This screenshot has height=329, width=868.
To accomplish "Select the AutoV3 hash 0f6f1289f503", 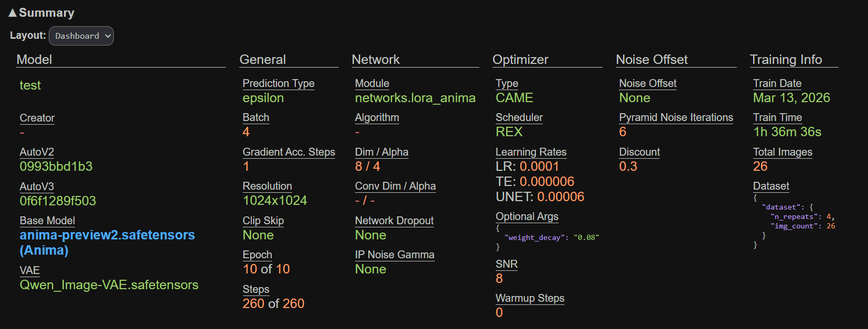I will point(58,201).
